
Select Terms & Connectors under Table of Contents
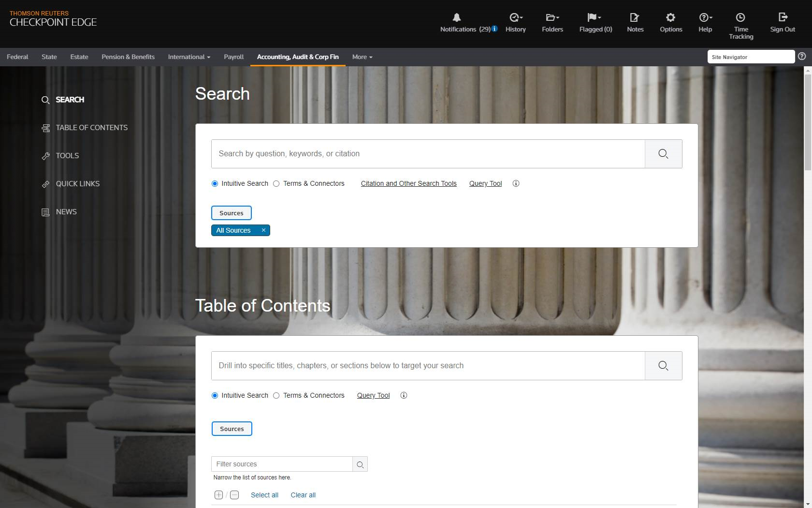coord(276,395)
